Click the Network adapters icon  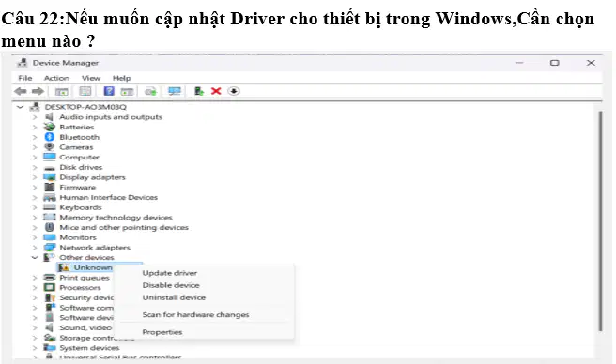point(50,248)
